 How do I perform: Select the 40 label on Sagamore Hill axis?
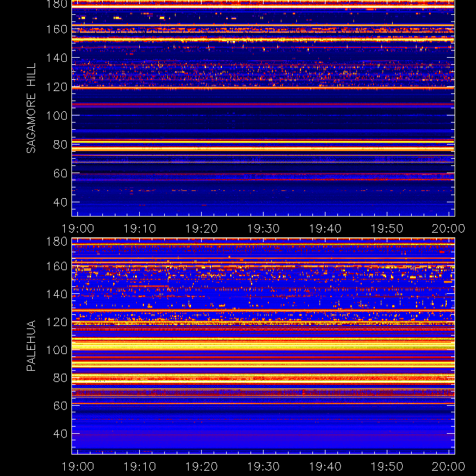click(x=60, y=202)
